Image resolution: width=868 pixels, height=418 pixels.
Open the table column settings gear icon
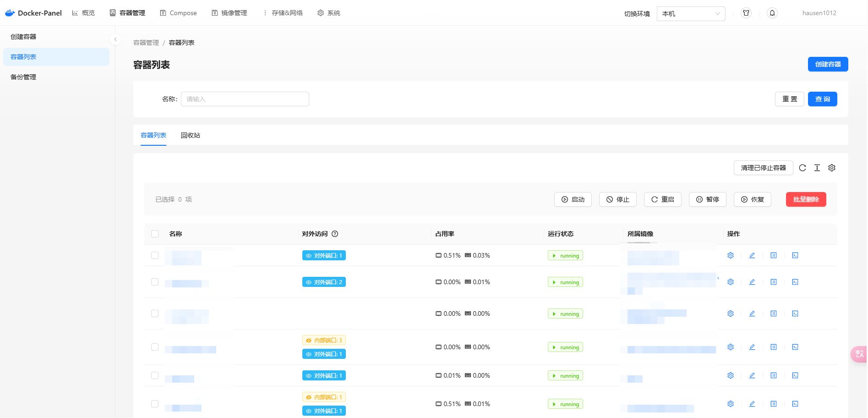(832, 168)
